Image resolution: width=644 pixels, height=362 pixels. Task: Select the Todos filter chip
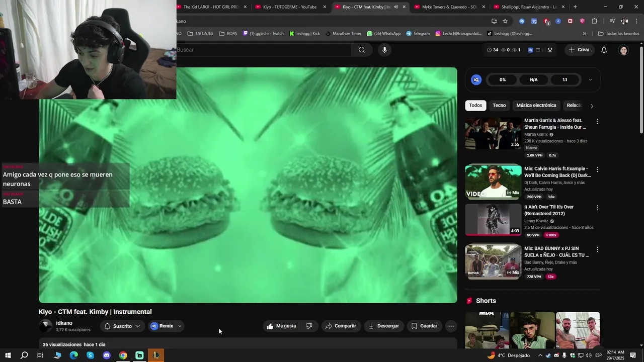point(475,106)
